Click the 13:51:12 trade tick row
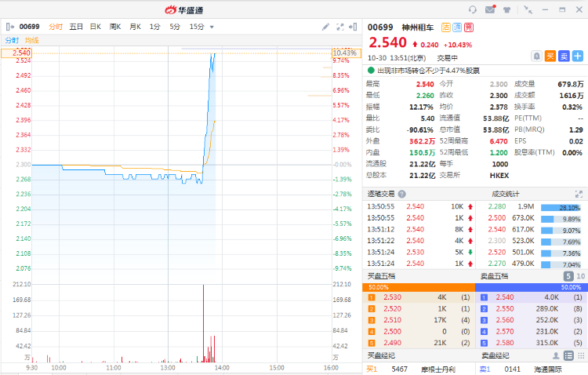Screen dimensions: 588x375 (x=419, y=229)
